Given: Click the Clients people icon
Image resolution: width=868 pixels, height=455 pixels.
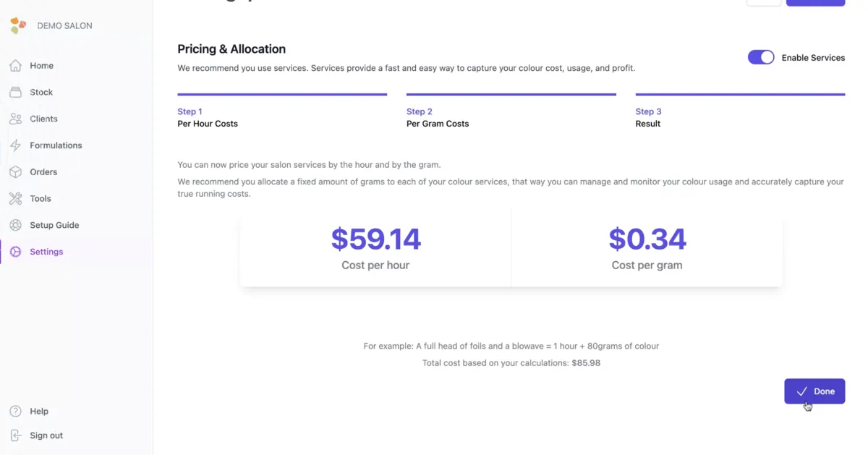Looking at the screenshot, I should [x=15, y=119].
